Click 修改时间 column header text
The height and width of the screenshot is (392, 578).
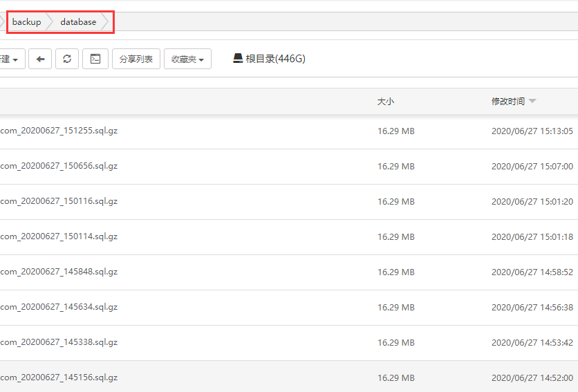[x=508, y=101]
